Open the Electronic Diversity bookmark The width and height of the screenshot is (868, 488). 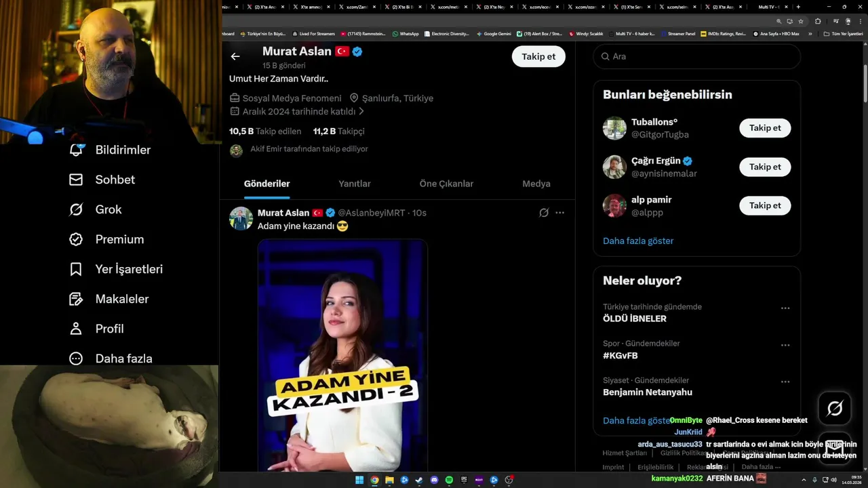(x=446, y=33)
